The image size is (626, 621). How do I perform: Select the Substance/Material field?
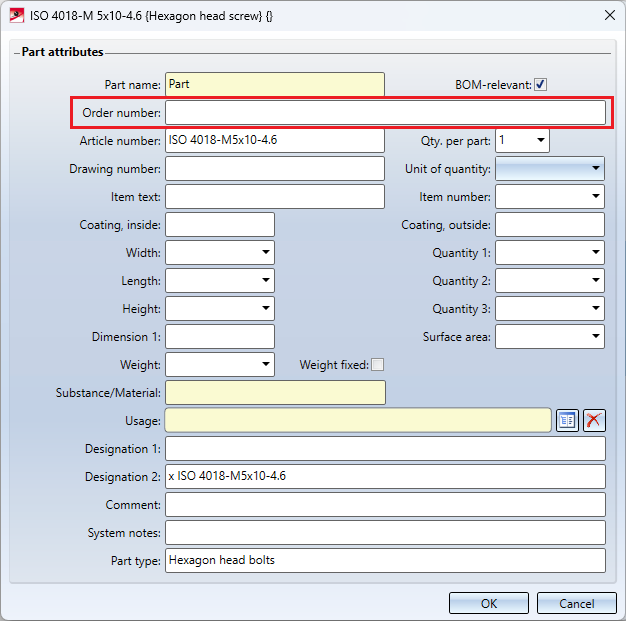tap(275, 393)
